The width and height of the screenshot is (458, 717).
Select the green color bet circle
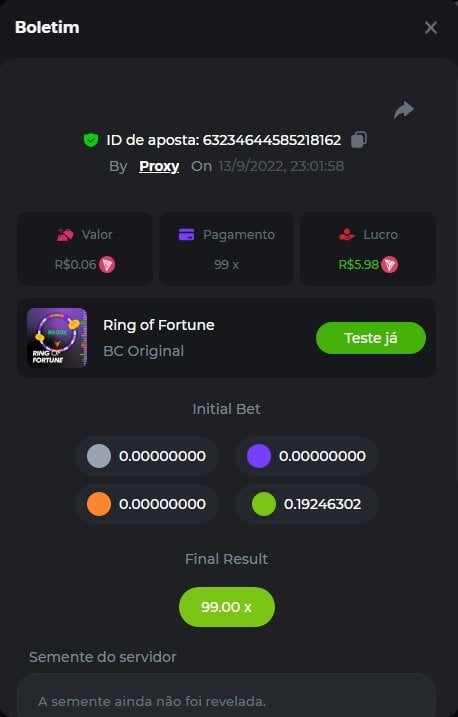[264, 504]
